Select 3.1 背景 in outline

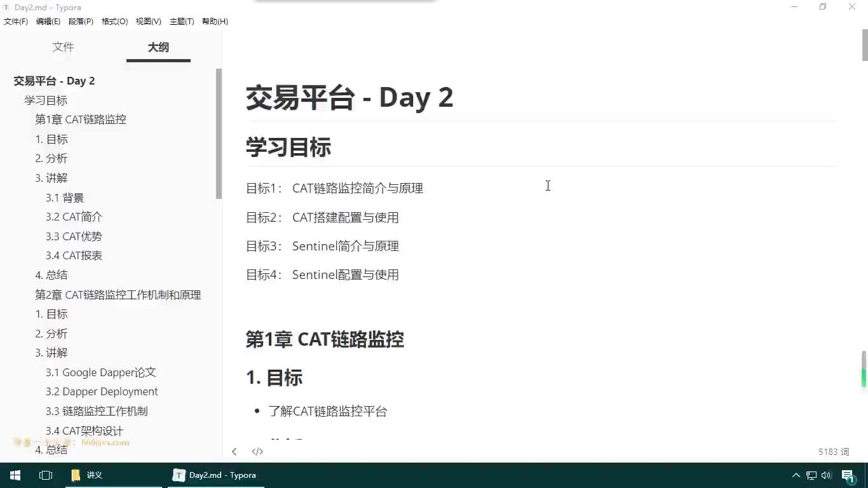[65, 198]
